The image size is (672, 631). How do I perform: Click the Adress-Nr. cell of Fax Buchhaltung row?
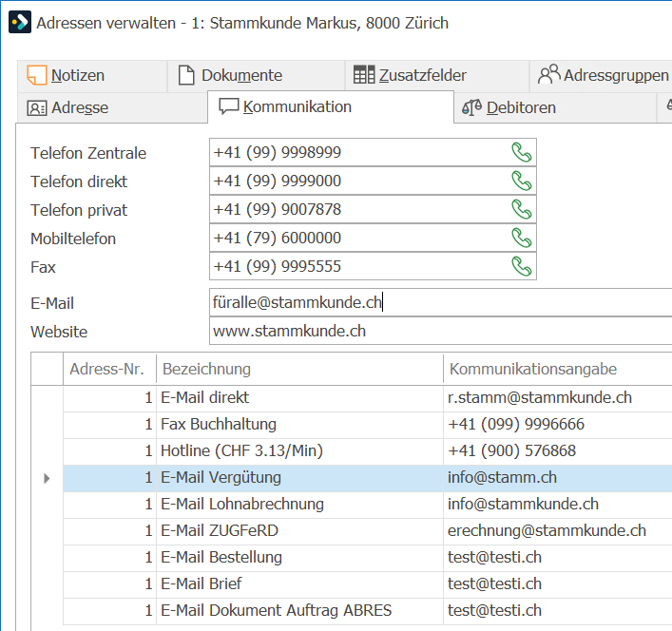(109, 425)
